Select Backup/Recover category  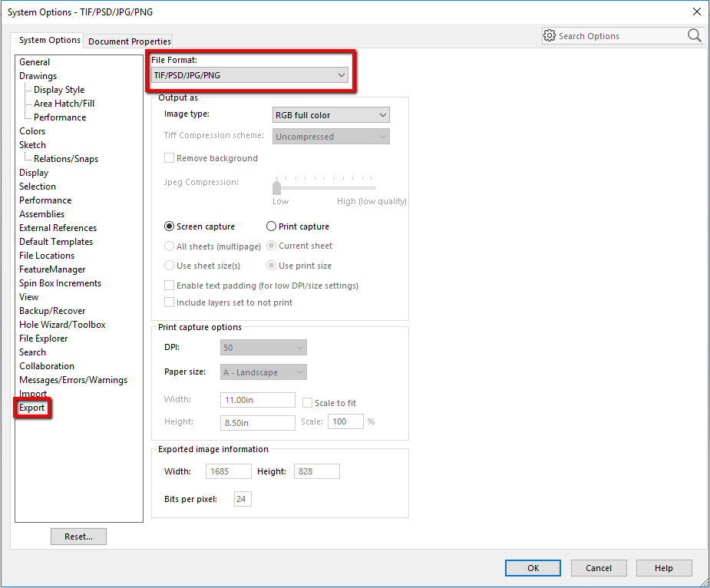(52, 311)
